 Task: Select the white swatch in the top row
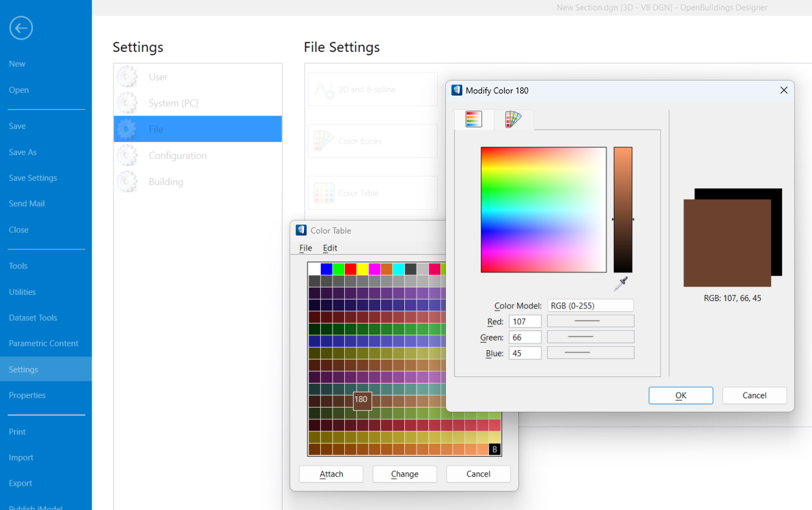pyautogui.click(x=314, y=269)
